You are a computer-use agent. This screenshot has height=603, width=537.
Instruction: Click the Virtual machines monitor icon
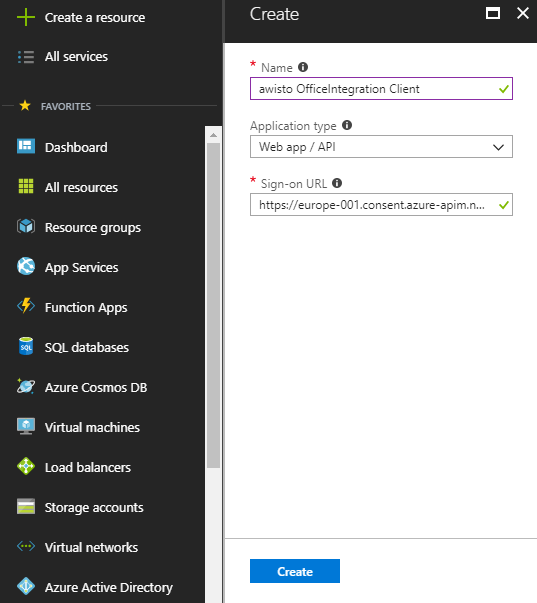pos(26,426)
